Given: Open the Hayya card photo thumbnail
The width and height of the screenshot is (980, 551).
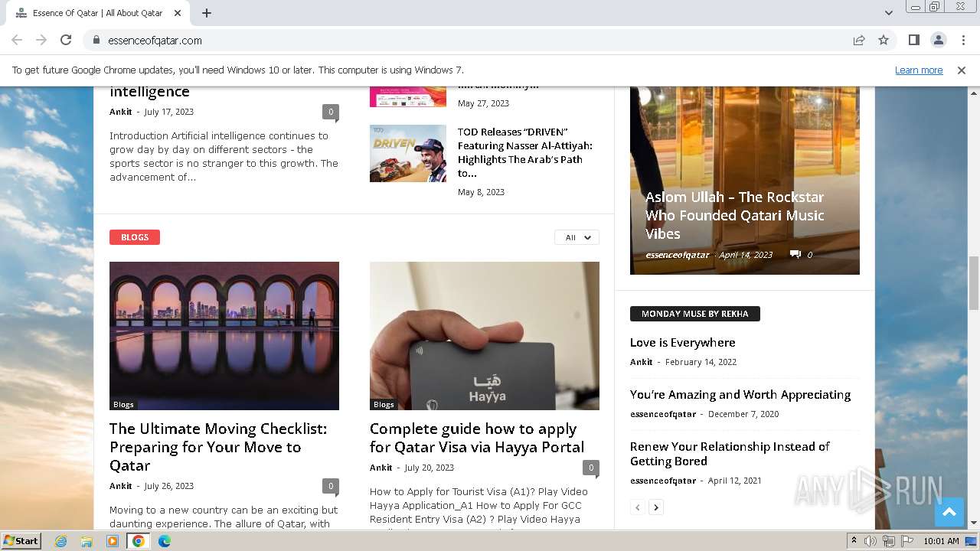Looking at the screenshot, I should click(x=485, y=336).
